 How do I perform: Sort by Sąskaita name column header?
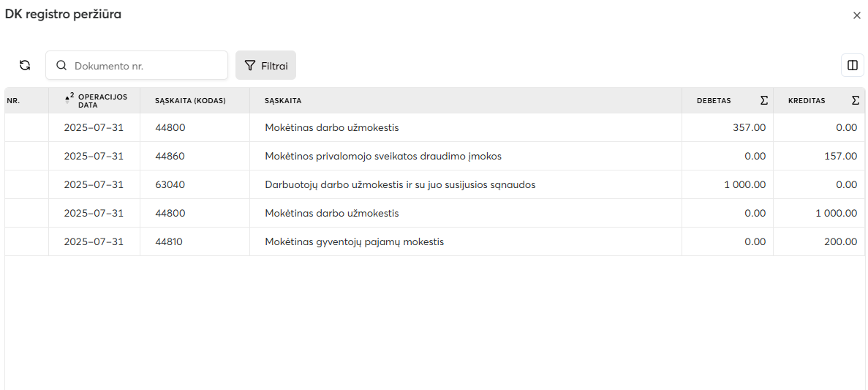(283, 101)
